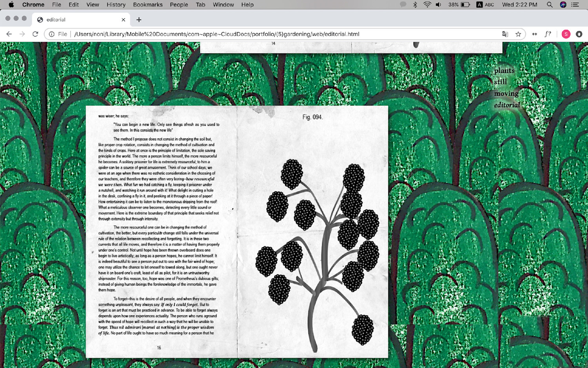Go forward using the forward arrow

[x=22, y=34]
